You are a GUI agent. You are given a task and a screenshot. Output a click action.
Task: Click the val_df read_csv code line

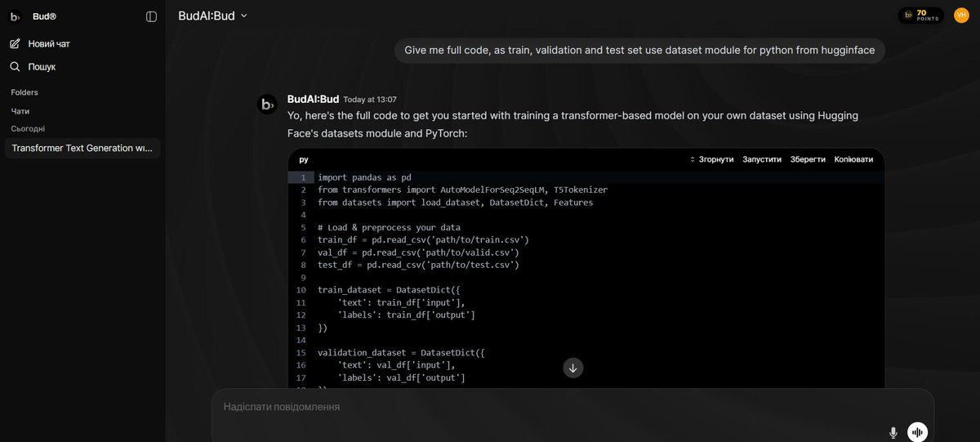[x=418, y=252]
